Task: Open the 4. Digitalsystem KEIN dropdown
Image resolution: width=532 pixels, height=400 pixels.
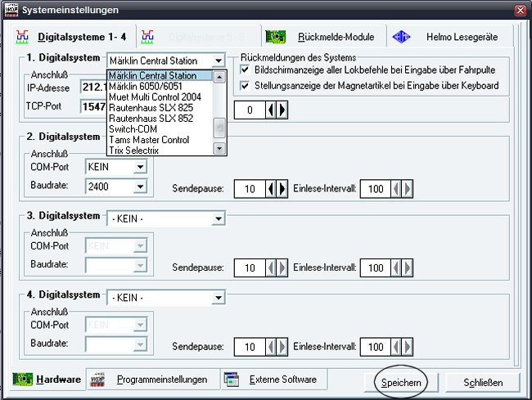Action: coord(219,298)
